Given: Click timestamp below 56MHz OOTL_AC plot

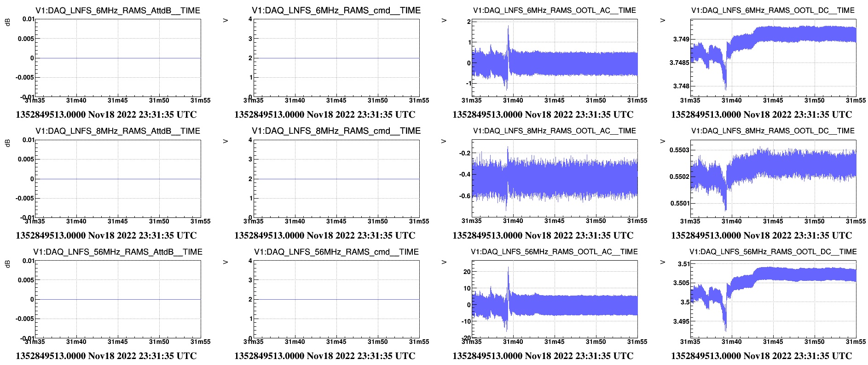Looking at the screenshot, I should click(543, 356).
